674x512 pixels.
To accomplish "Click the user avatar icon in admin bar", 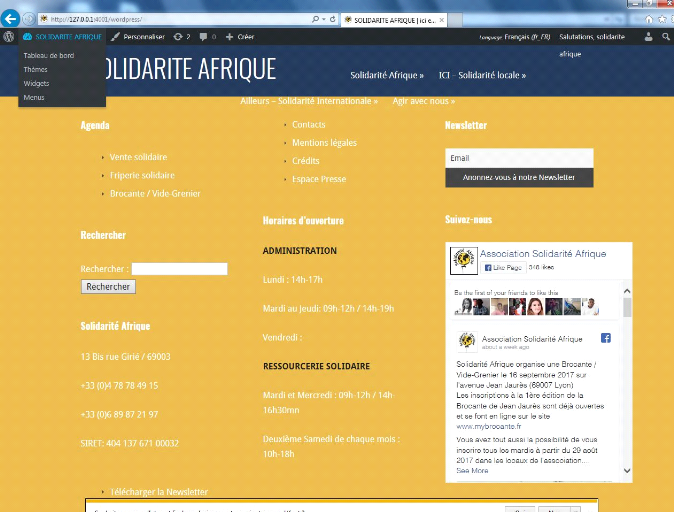I will pyautogui.click(x=648, y=37).
